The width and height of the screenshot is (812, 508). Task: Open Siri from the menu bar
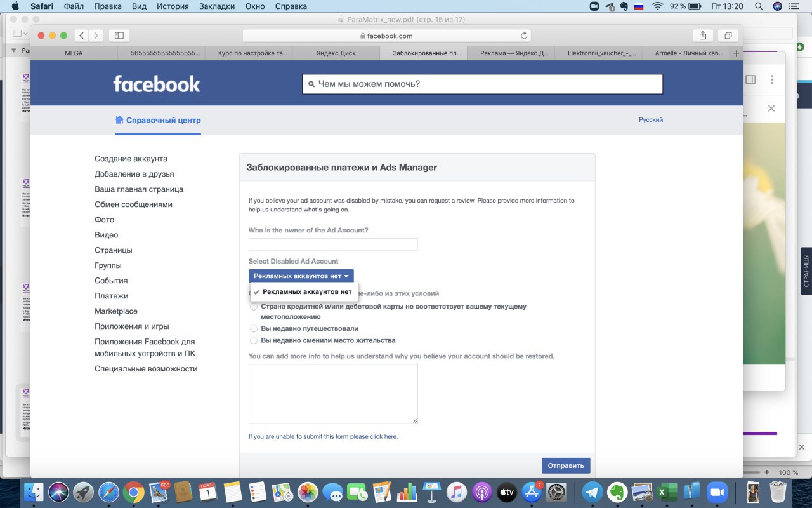click(x=778, y=6)
